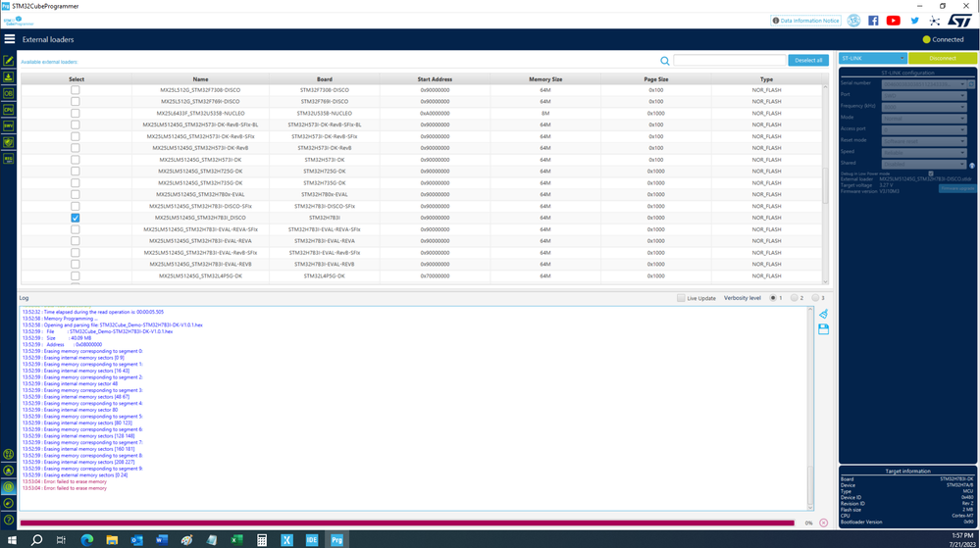The height and width of the screenshot is (548, 980).
Task: Open the Option Bytes (OB) view
Action: point(8,93)
